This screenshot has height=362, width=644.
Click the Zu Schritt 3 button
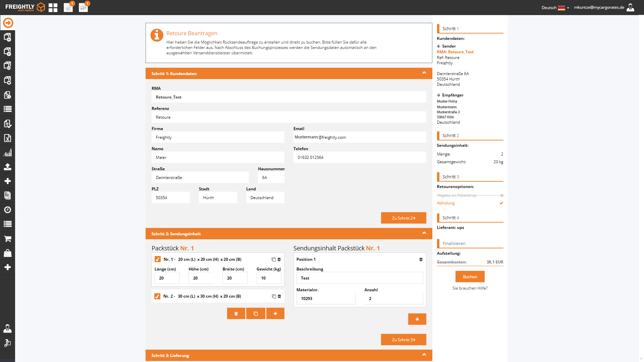[404, 340]
